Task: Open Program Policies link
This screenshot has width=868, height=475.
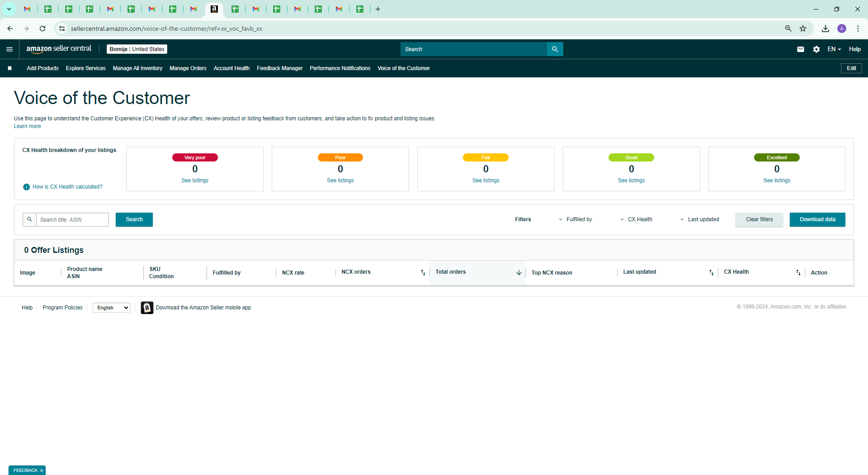Action: pyautogui.click(x=62, y=308)
